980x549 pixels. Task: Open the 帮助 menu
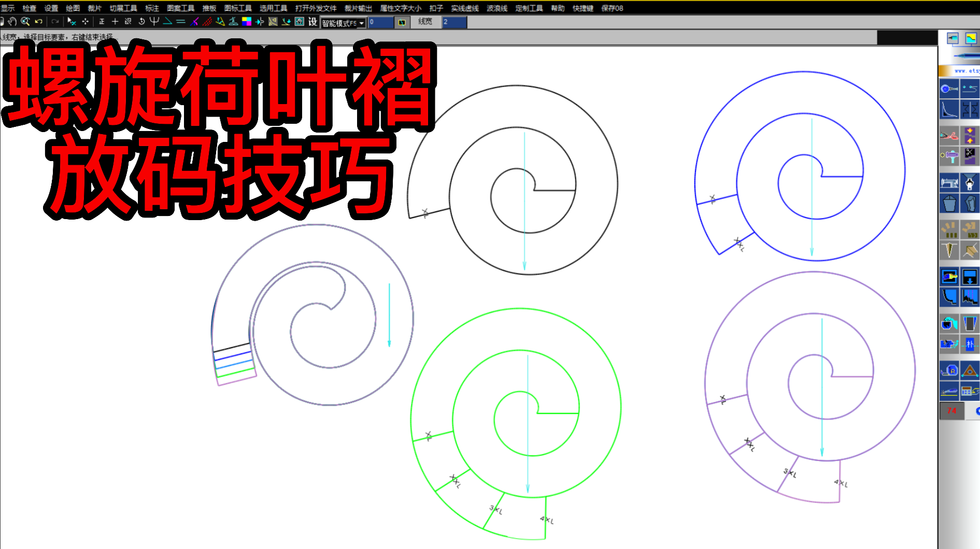pyautogui.click(x=557, y=8)
